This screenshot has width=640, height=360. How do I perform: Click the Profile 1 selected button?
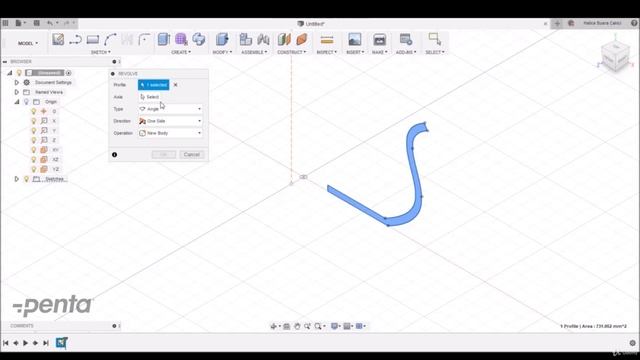(153, 85)
